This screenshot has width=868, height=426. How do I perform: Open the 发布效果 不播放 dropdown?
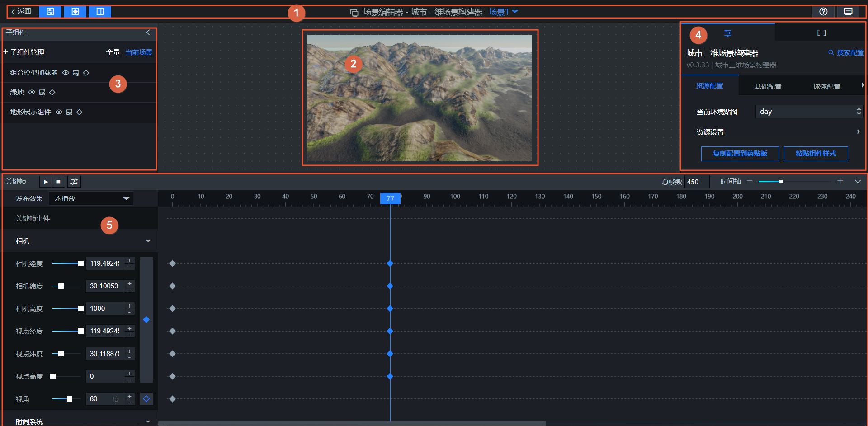(x=91, y=198)
